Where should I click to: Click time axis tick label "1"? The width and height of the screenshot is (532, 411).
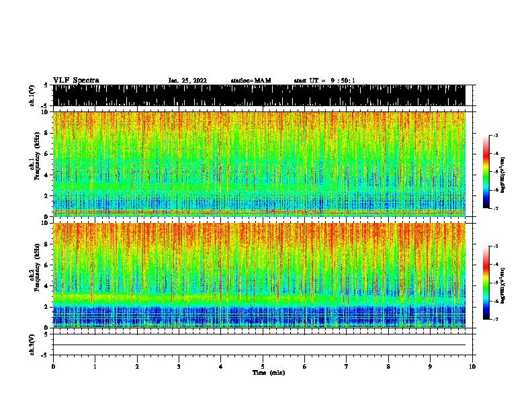[x=95, y=367]
